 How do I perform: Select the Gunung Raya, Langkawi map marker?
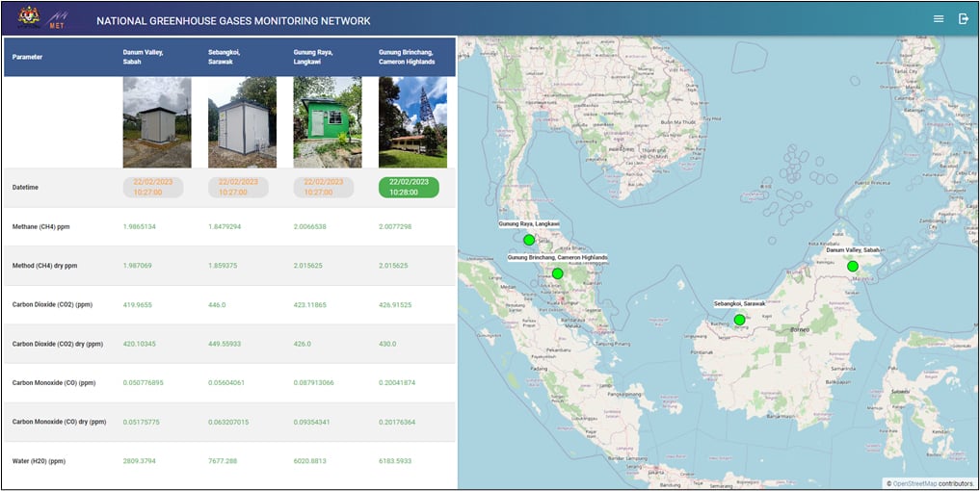528,240
